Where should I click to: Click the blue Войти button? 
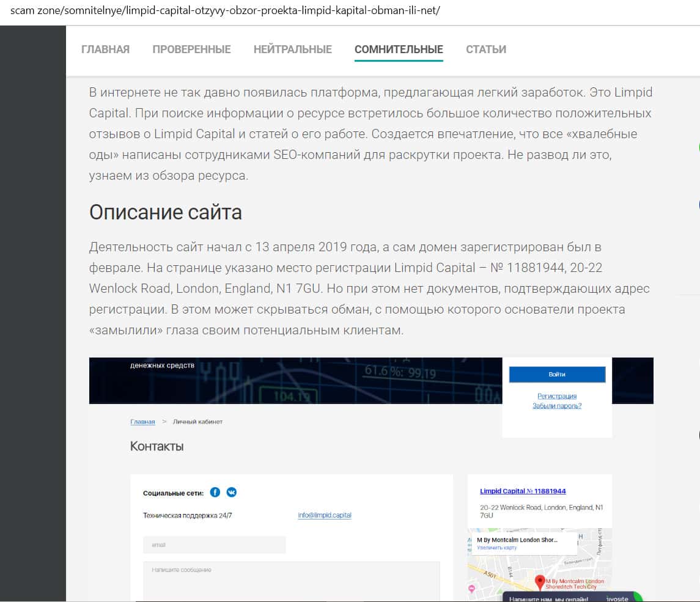[x=557, y=375]
